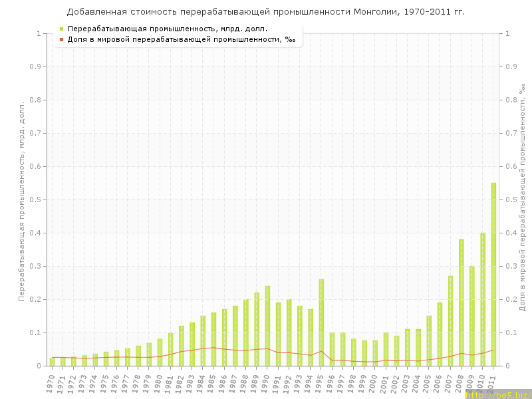
Task: Click the green legend marker for manufacturing
Action: click(x=61, y=29)
